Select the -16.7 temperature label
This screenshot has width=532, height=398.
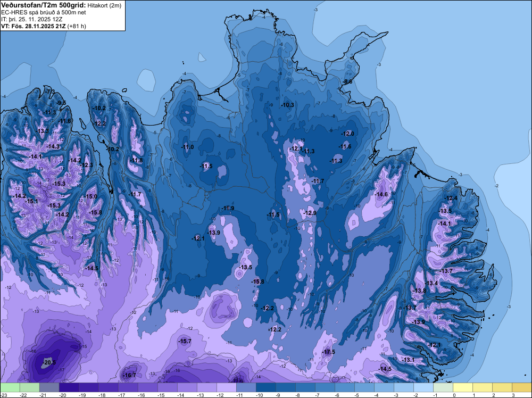click(130, 375)
